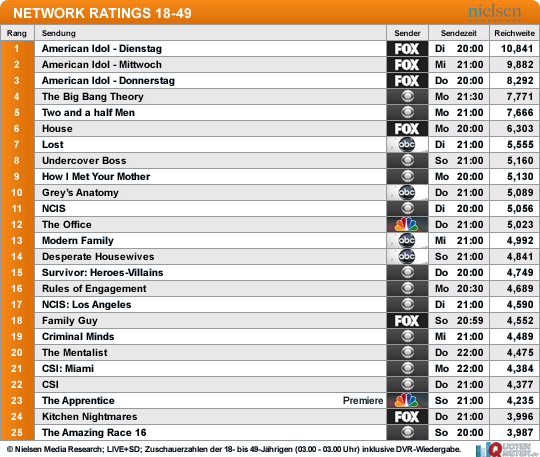Image resolution: width=540 pixels, height=457 pixels.
Task: Click the reach value 10,841
Action: tap(517, 49)
